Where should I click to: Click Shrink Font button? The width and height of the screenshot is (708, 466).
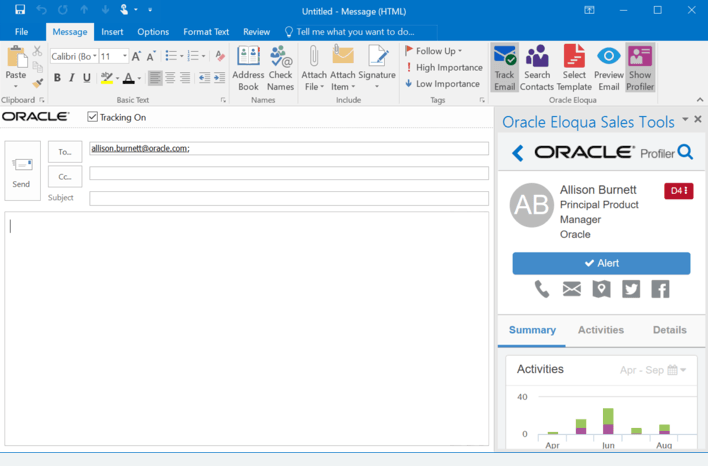[151, 56]
